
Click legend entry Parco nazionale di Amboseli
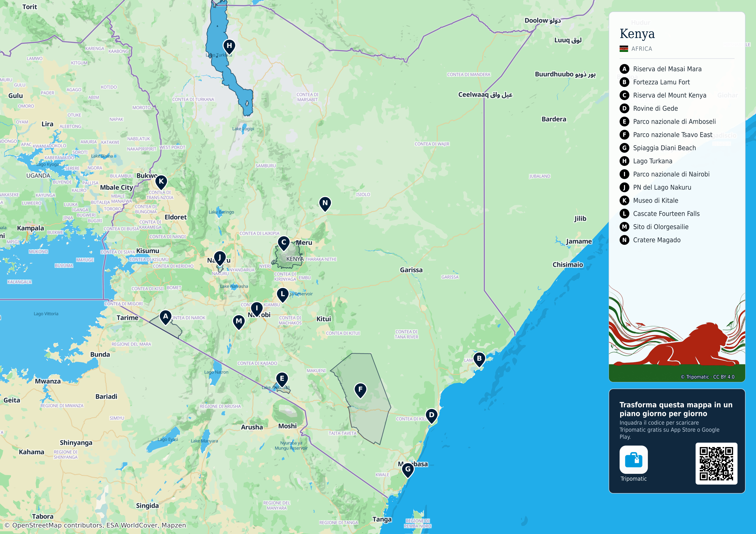tap(674, 122)
